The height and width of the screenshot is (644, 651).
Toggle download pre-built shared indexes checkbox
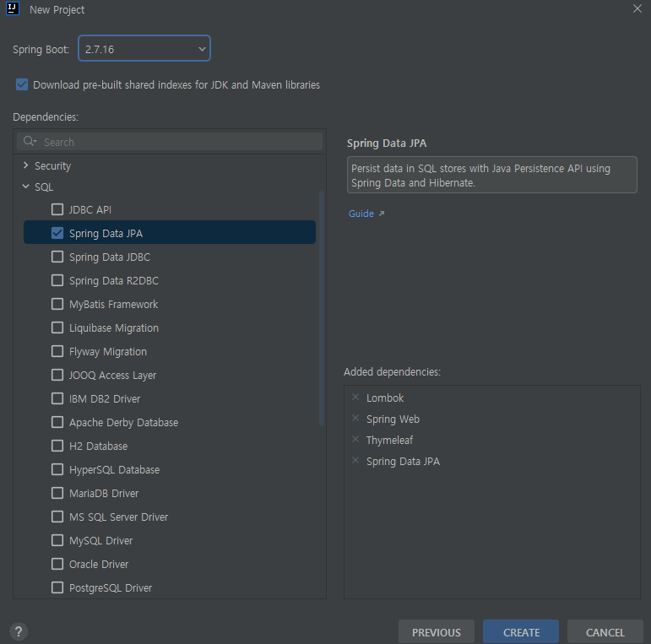(x=22, y=84)
